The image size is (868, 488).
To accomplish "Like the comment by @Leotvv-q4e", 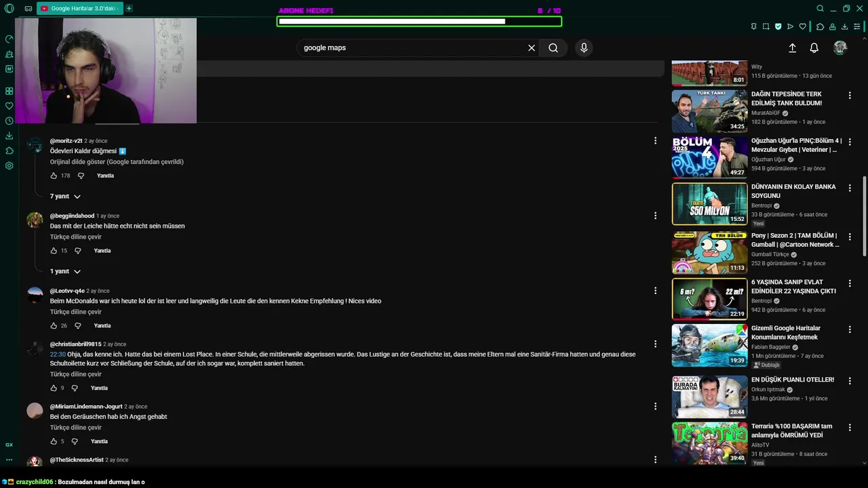I will [x=54, y=326].
